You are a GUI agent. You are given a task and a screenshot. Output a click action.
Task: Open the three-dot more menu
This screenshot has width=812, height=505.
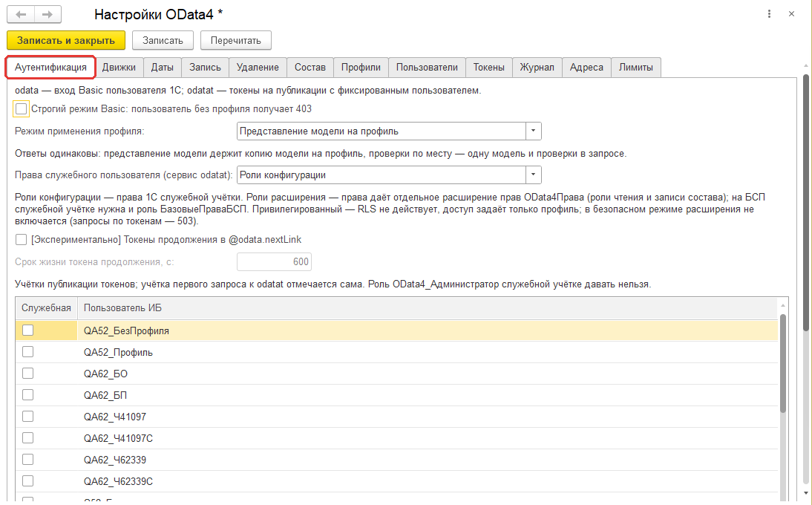pyautogui.click(x=769, y=14)
